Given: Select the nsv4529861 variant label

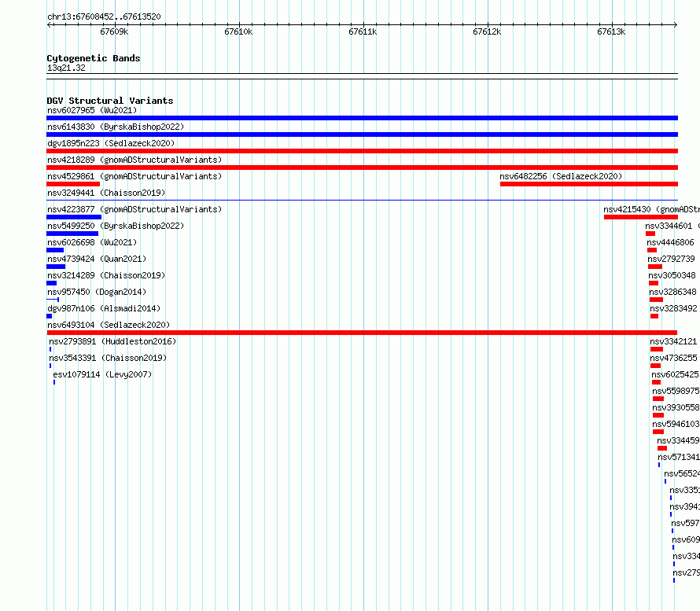Looking at the screenshot, I should (134, 176).
